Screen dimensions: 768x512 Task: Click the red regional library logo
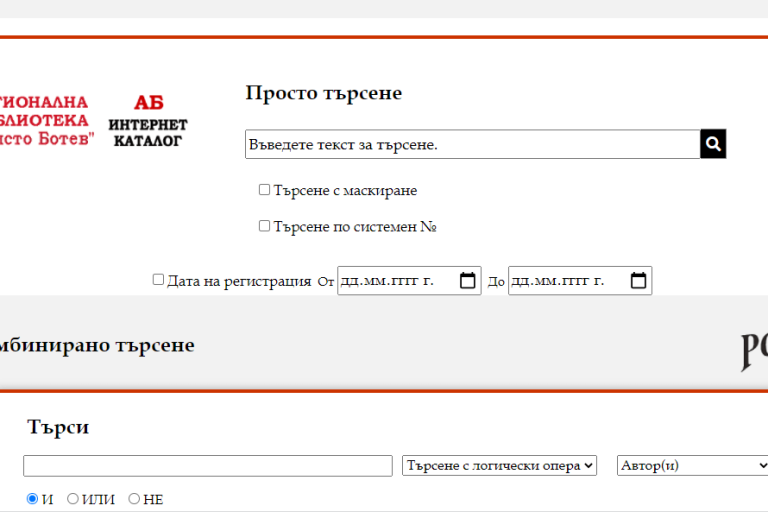click(45, 120)
